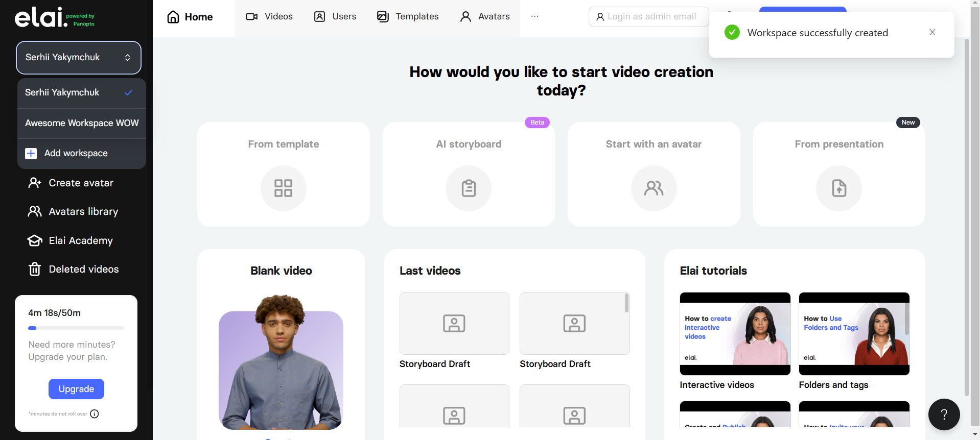The width and height of the screenshot is (980, 440).
Task: Click the Upgrade button
Action: point(76,389)
